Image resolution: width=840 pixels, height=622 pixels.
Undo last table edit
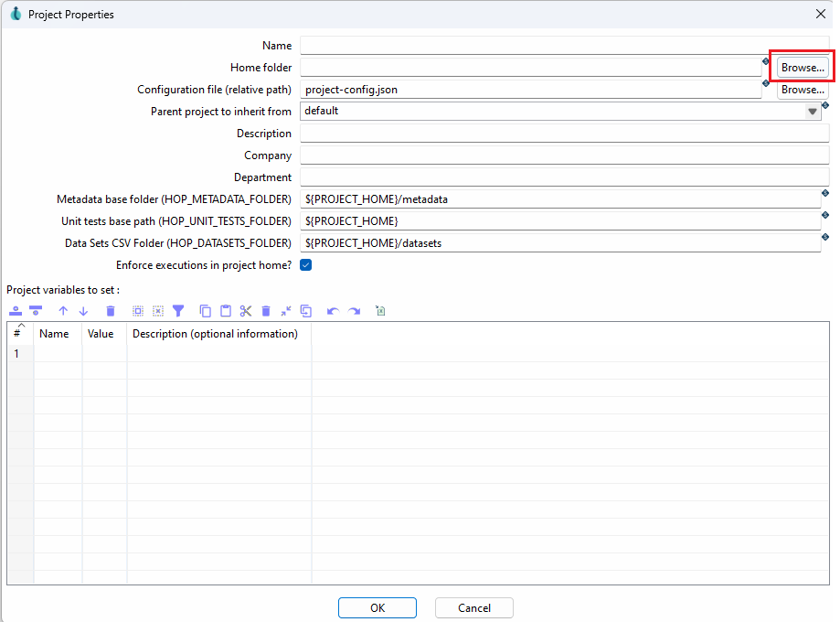coord(334,311)
